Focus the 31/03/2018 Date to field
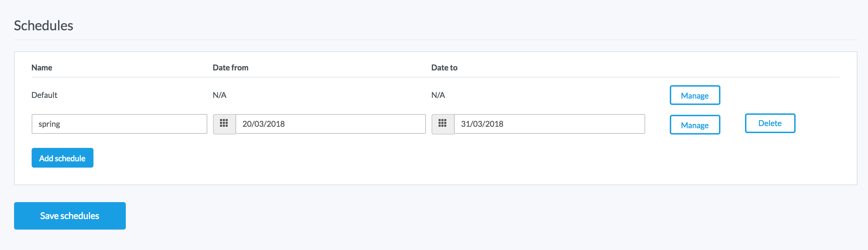868x250 pixels. [x=549, y=124]
